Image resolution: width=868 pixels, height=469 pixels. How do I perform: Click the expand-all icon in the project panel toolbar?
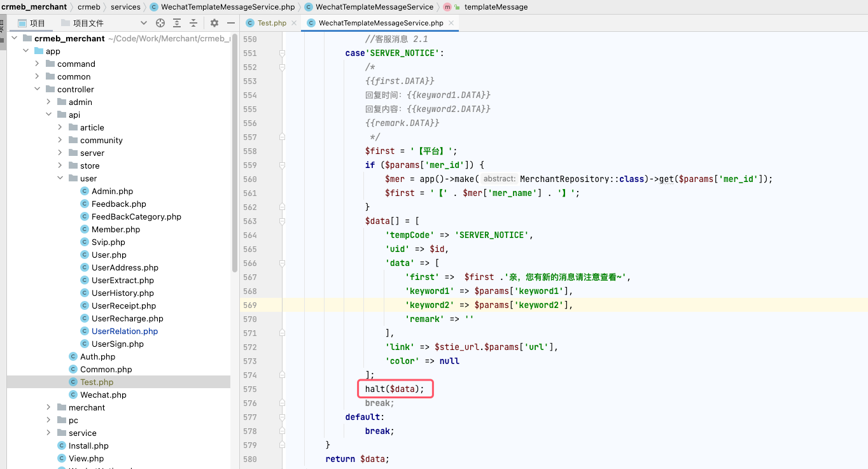coord(177,23)
